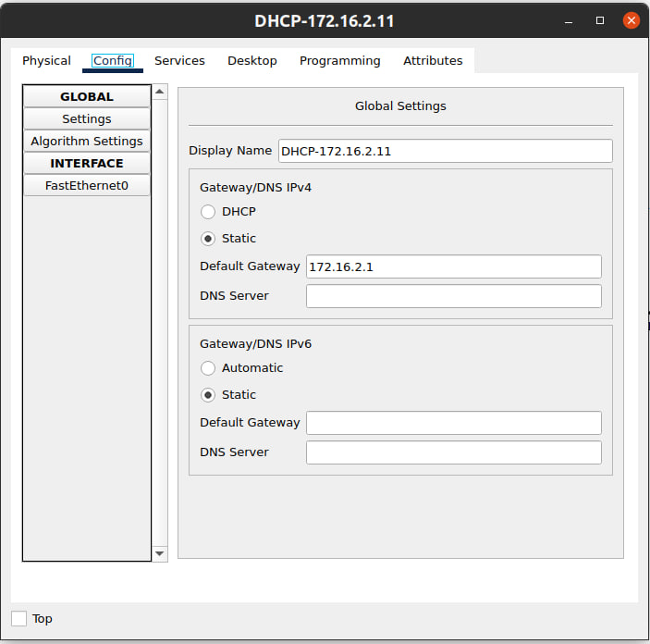The height and width of the screenshot is (644, 650).
Task: Select the Config tab
Action: 113,60
